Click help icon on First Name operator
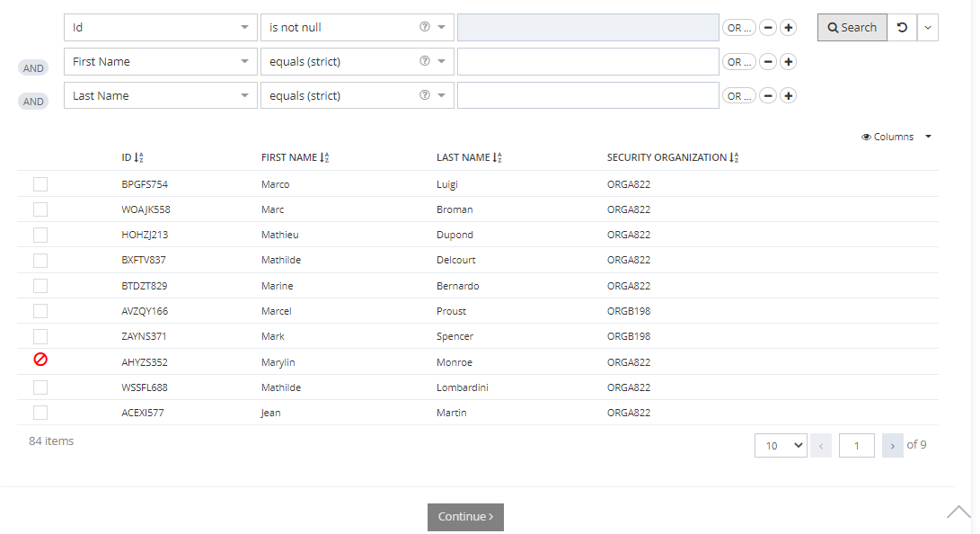980x534 pixels. point(425,62)
